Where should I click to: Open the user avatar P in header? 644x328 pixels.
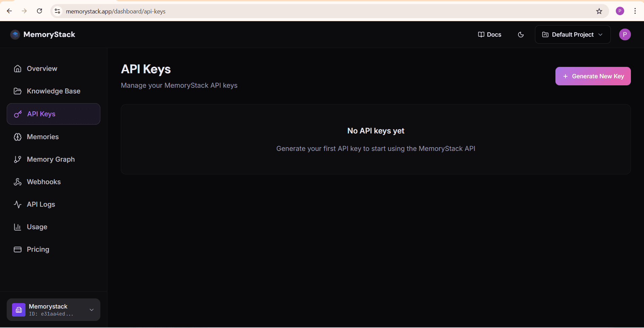[x=625, y=35]
